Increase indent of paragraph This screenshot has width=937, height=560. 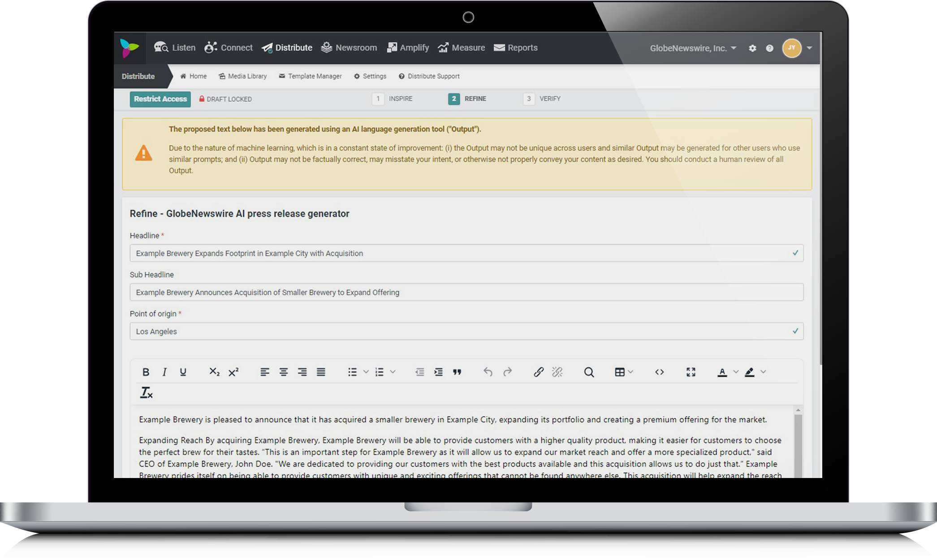pos(438,372)
